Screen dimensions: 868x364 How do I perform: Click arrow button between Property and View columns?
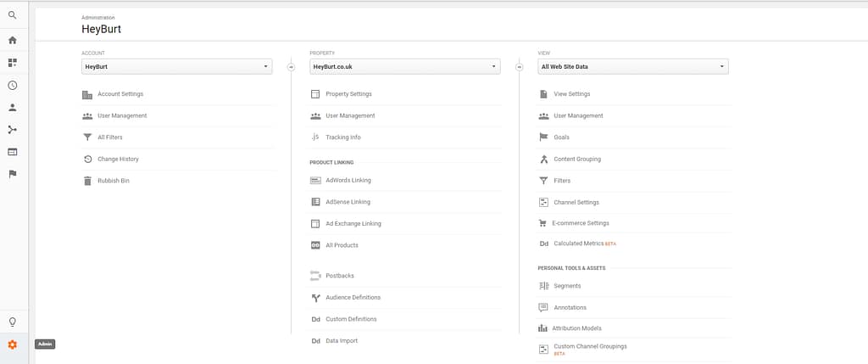(x=519, y=67)
